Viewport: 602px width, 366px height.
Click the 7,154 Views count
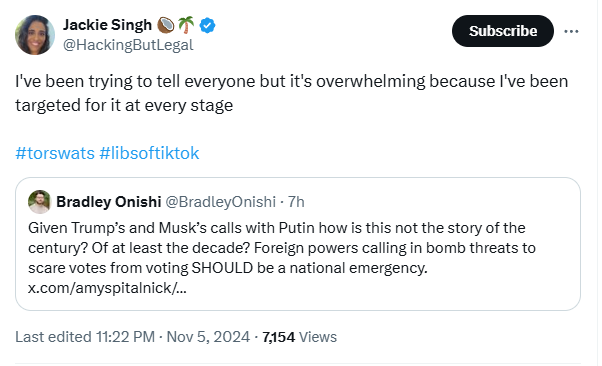[x=300, y=337]
